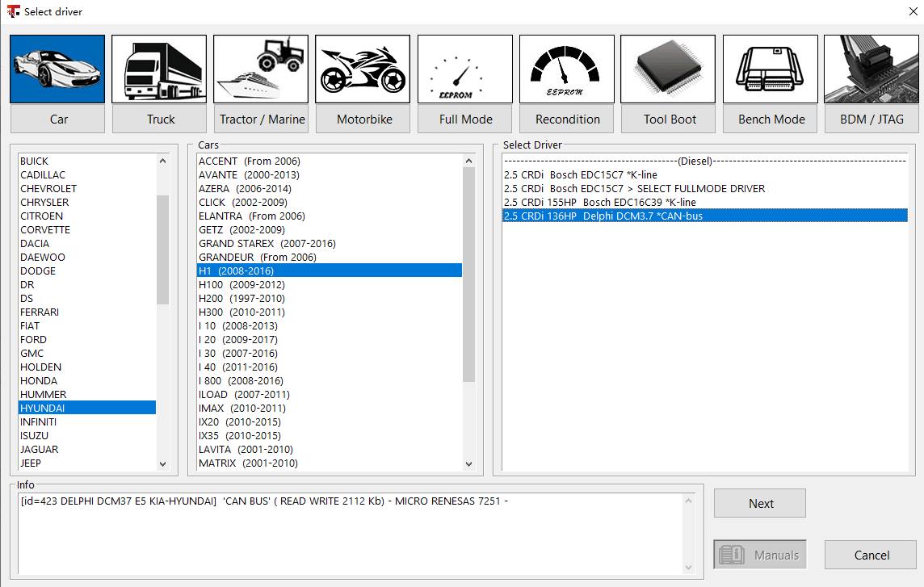This screenshot has height=587, width=924.
Task: Choose CITROEN from the brand list
Action: [87, 216]
